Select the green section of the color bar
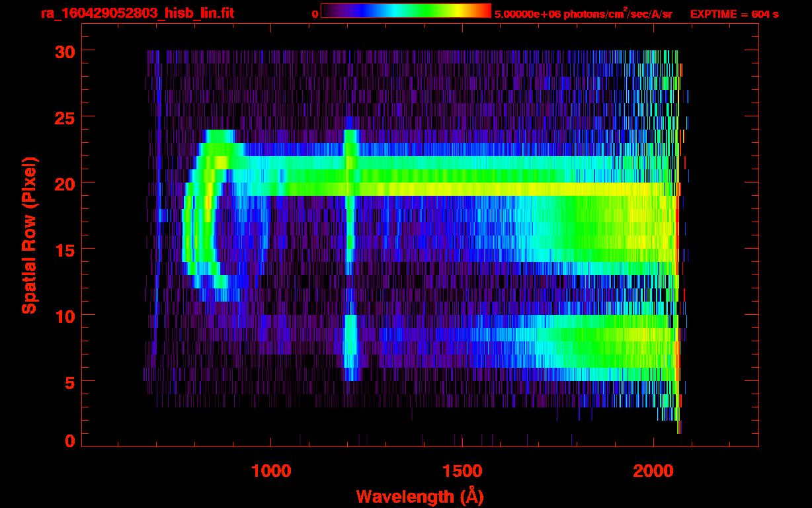The image size is (812, 508). tap(423, 11)
